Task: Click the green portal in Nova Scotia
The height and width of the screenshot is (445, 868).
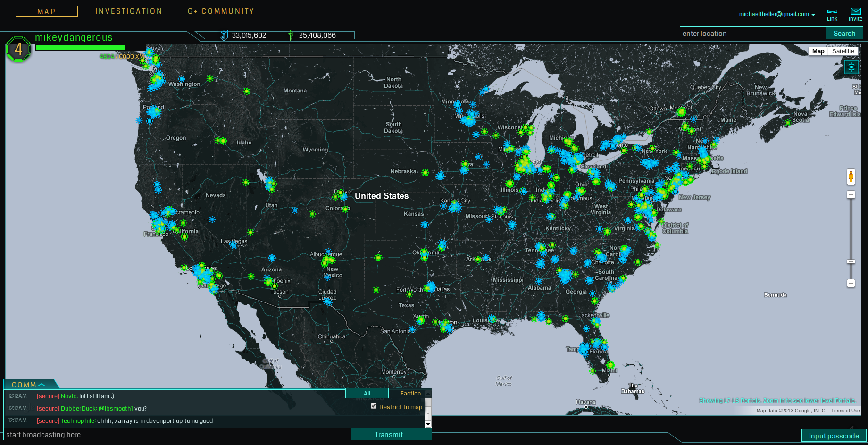Action: (x=787, y=123)
